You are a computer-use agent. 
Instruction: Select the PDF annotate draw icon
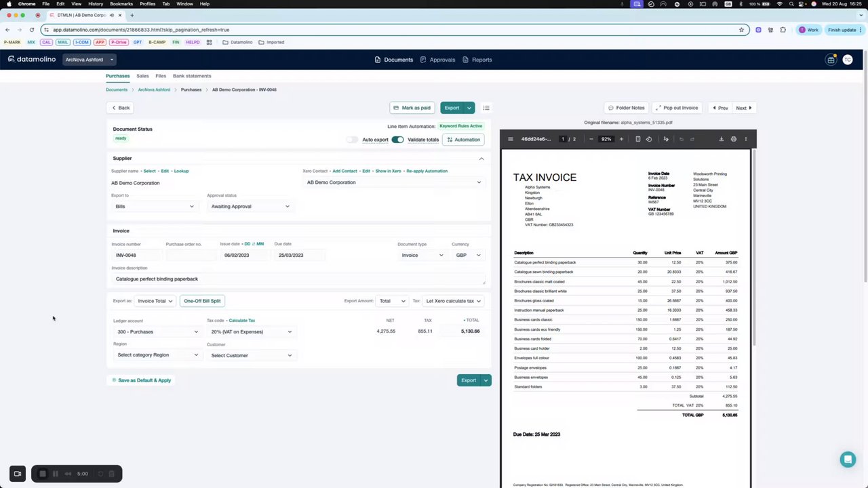(x=666, y=139)
